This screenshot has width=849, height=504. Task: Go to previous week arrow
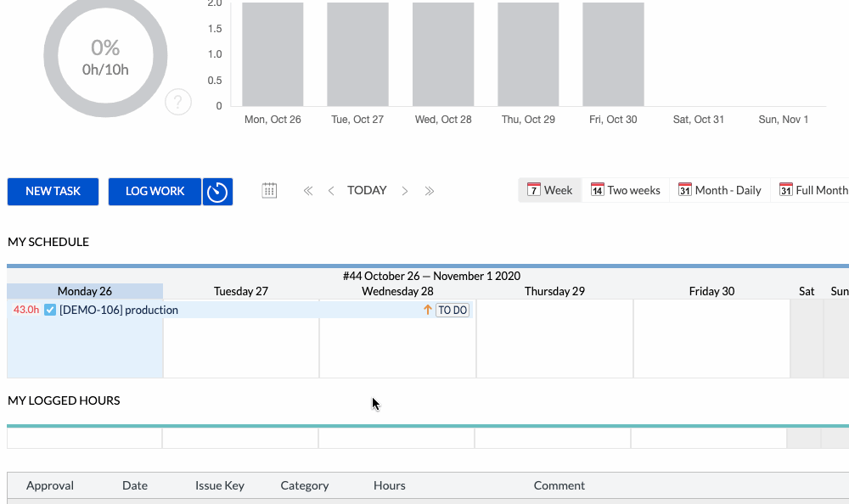(x=331, y=191)
